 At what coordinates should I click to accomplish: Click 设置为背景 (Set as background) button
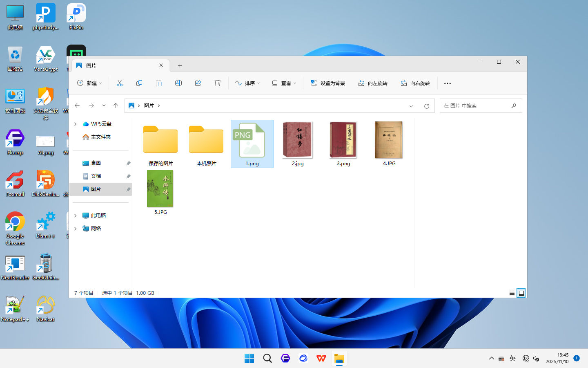328,83
